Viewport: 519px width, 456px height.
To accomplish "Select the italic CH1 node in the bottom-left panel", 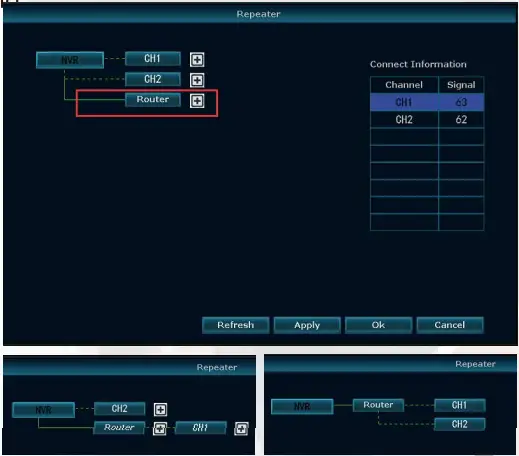I will coord(200,428).
